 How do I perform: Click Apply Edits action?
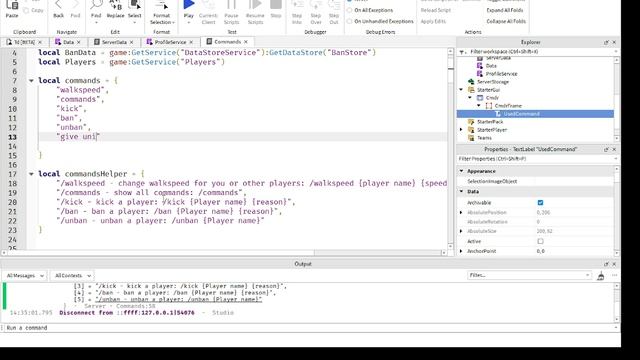click(x=433, y=21)
